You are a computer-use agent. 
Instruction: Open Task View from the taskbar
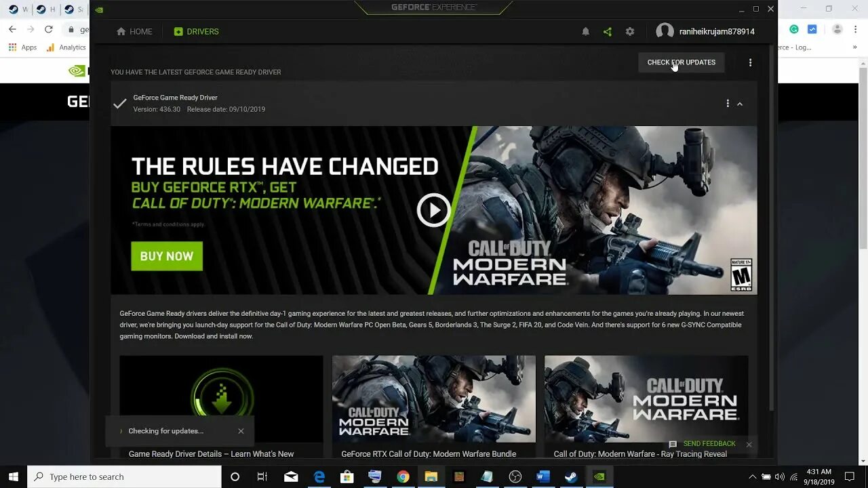tap(262, 476)
